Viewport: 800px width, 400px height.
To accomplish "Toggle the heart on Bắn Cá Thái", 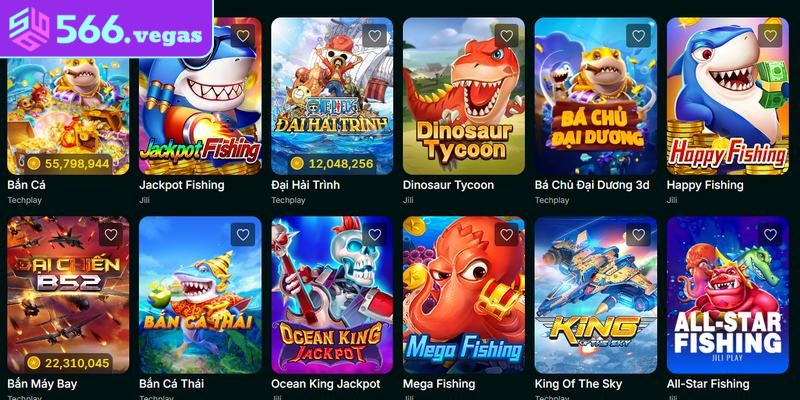I will click(x=243, y=235).
